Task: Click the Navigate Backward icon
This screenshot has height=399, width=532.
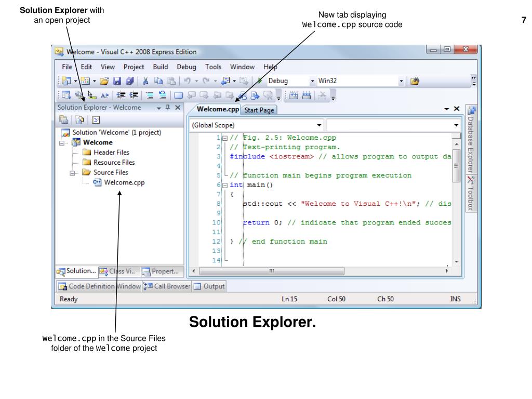Action: click(x=225, y=81)
